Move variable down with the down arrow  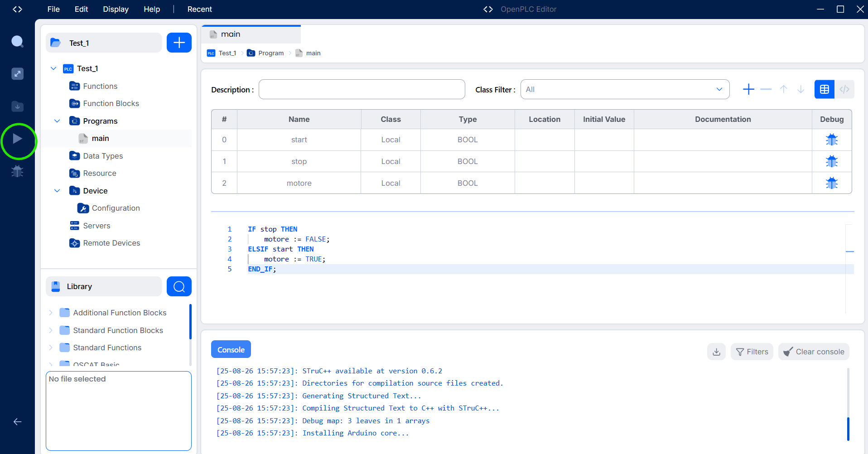click(x=801, y=89)
